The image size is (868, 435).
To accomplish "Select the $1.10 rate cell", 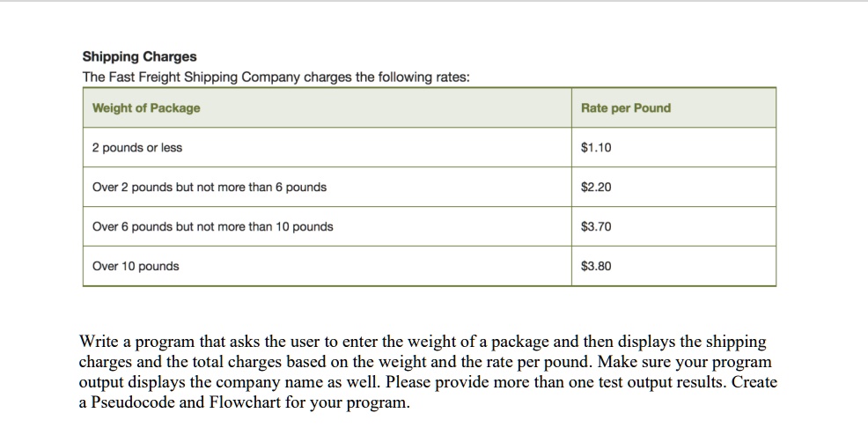I will coord(673,147).
